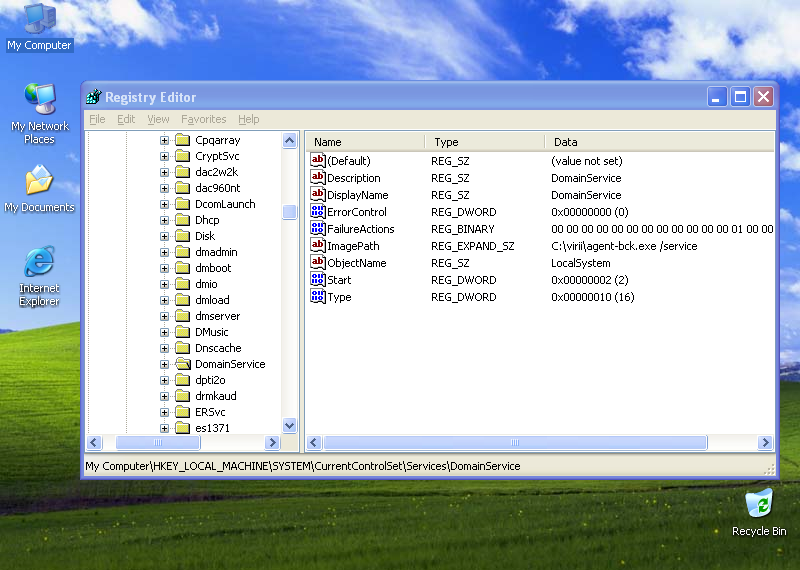Viewport: 800px width, 570px height.
Task: Expand the Dnscache key
Action: (164, 348)
